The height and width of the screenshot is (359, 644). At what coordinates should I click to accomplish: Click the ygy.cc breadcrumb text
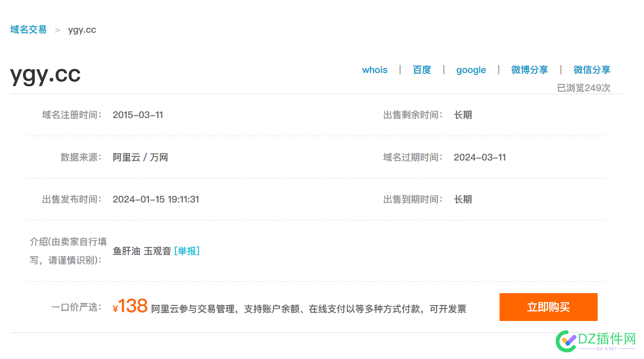coord(82,30)
